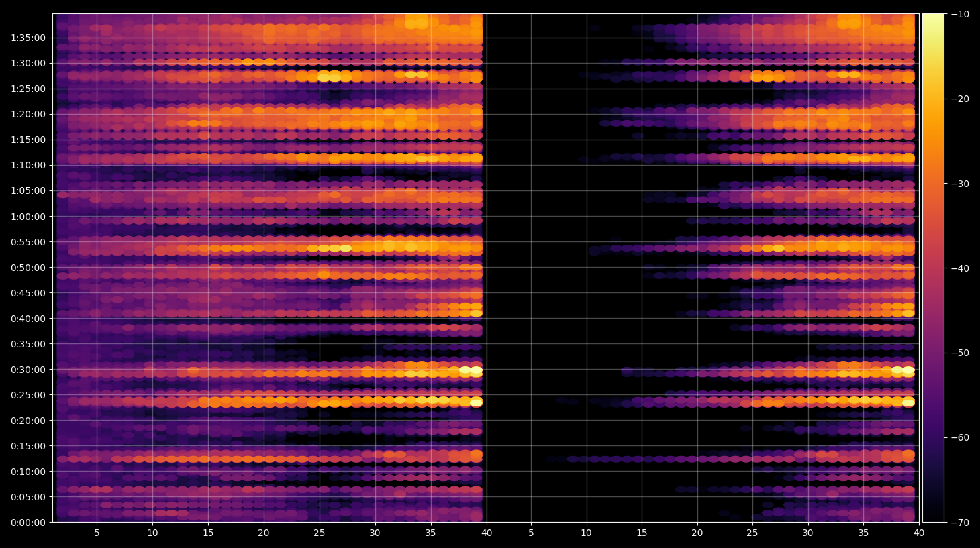Select the 0:10:00 tick label

pyautogui.click(x=28, y=472)
